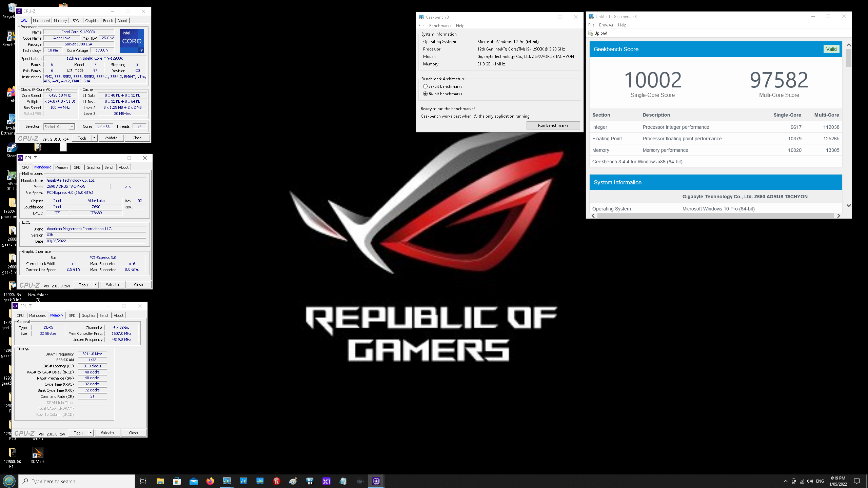Click the red TL taskbar icon
868x488 pixels.
coord(277,481)
